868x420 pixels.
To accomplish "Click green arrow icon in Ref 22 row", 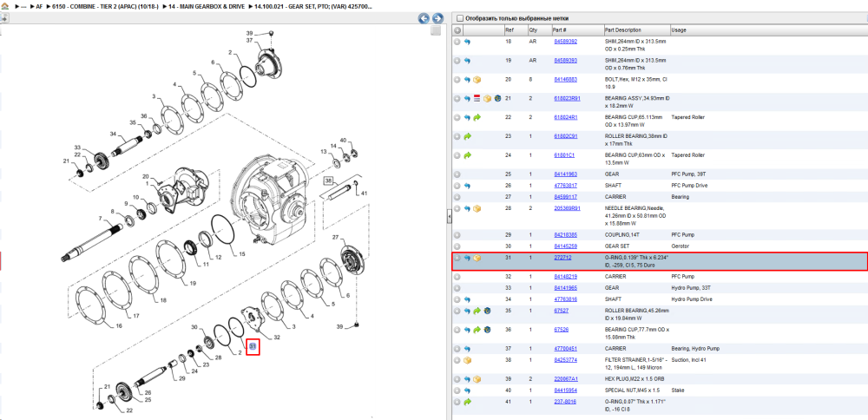I will point(477,117).
